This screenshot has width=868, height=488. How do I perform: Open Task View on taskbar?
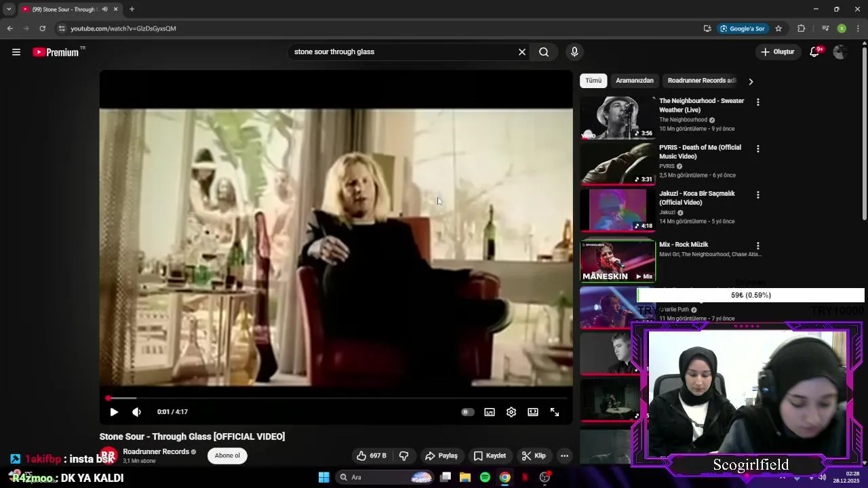(446, 477)
